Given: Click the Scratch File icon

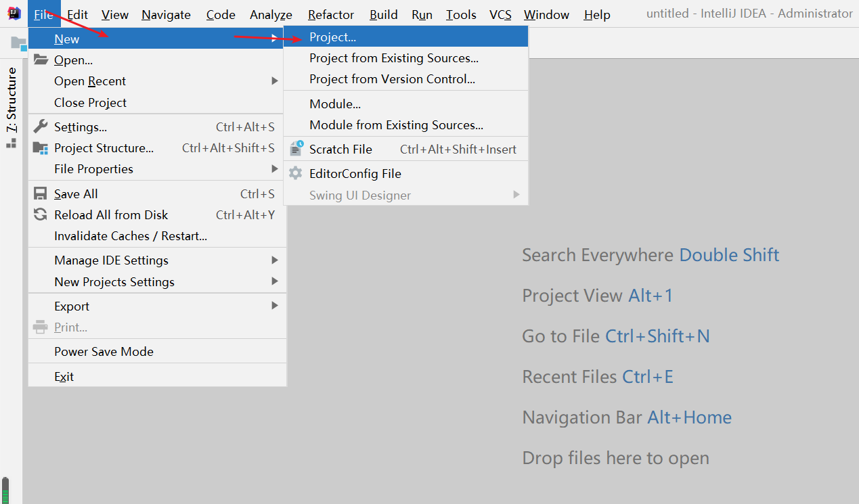Looking at the screenshot, I should click(x=296, y=149).
